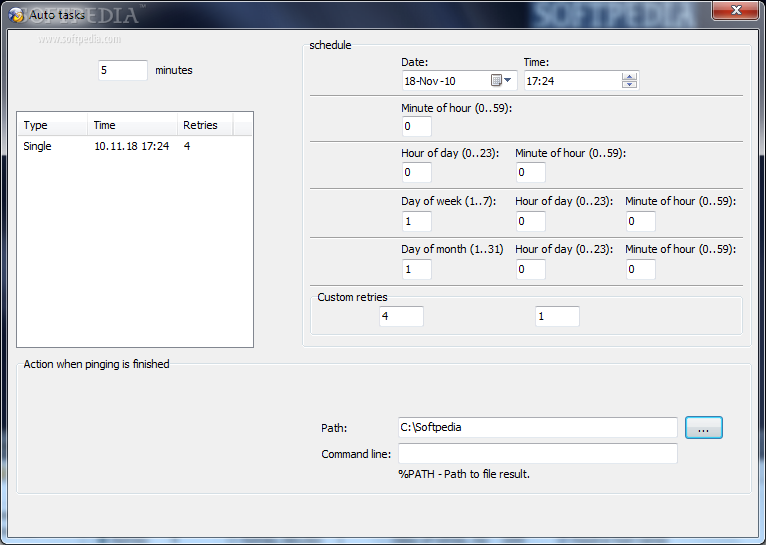Click the Auto tasks title bar app icon
The width and height of the screenshot is (766, 545).
coord(16,15)
